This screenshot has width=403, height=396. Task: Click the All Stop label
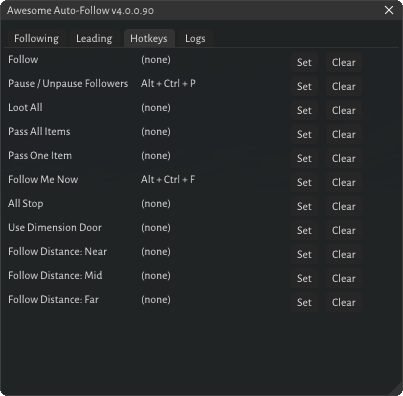point(26,203)
